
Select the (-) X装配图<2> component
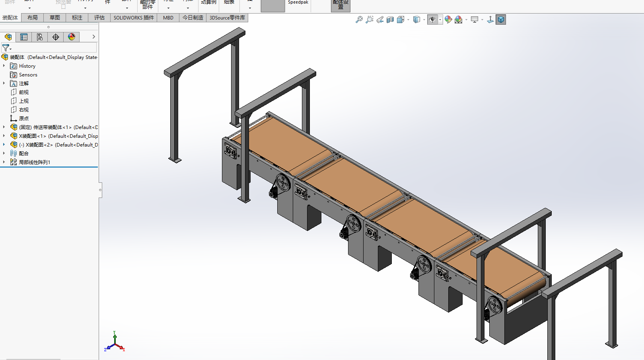click(54, 145)
